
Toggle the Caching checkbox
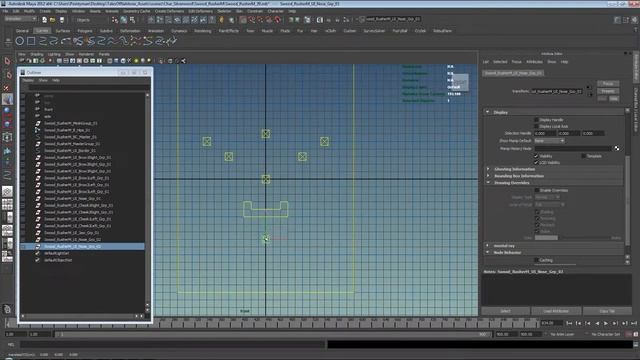[537, 260]
